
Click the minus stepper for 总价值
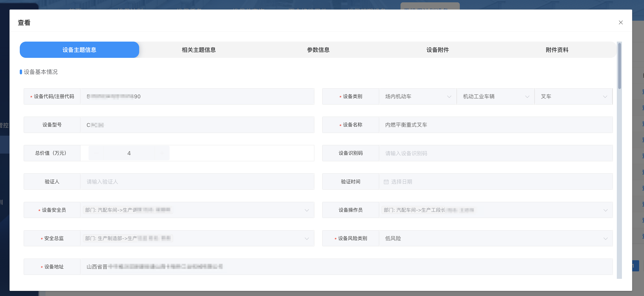[96, 153]
